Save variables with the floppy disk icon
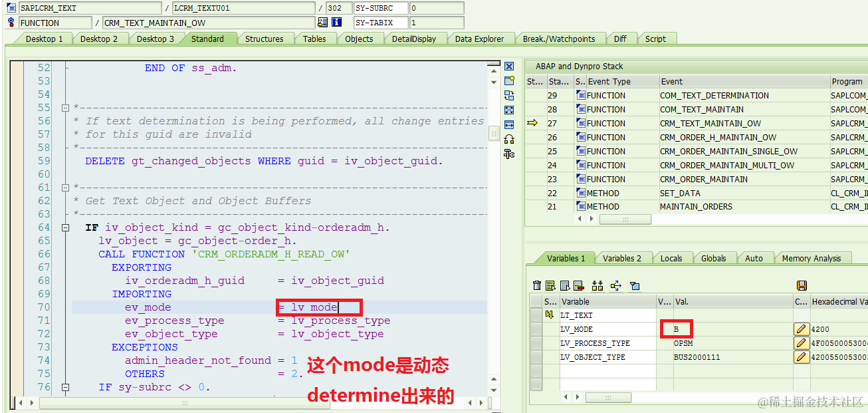This screenshot has width=868, height=413. (802, 285)
